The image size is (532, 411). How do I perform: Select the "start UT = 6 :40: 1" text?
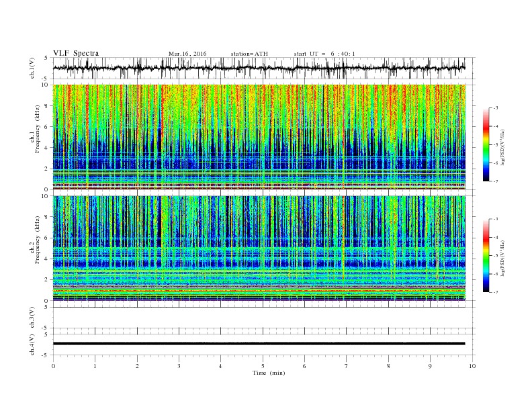pyautogui.click(x=324, y=54)
